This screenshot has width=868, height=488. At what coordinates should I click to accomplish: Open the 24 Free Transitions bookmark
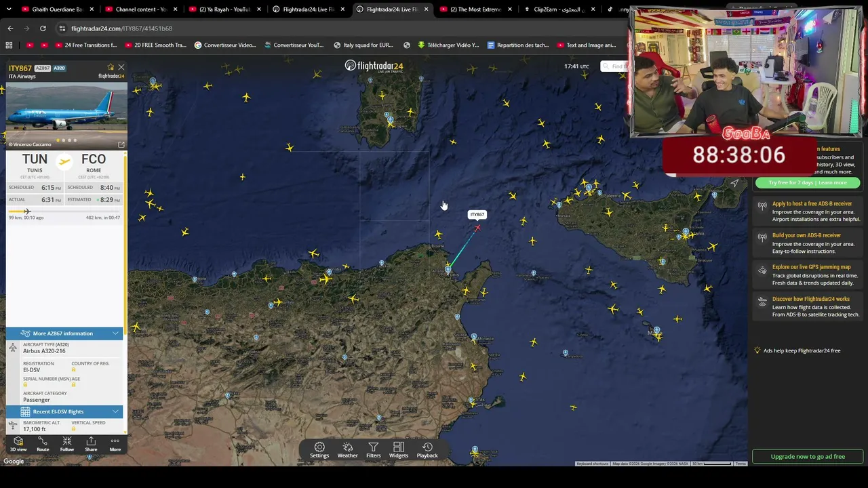(85, 45)
